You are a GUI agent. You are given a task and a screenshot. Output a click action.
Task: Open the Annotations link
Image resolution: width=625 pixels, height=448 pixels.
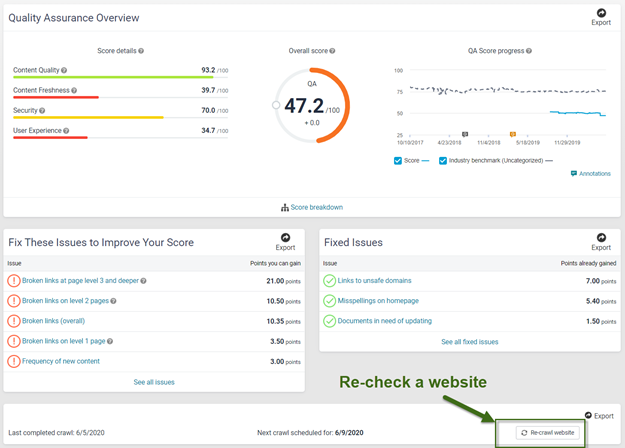tap(595, 173)
